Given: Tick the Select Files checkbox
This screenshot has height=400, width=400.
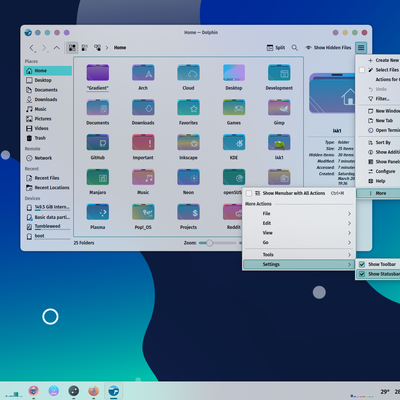Looking at the screenshot, I should pos(362,70).
